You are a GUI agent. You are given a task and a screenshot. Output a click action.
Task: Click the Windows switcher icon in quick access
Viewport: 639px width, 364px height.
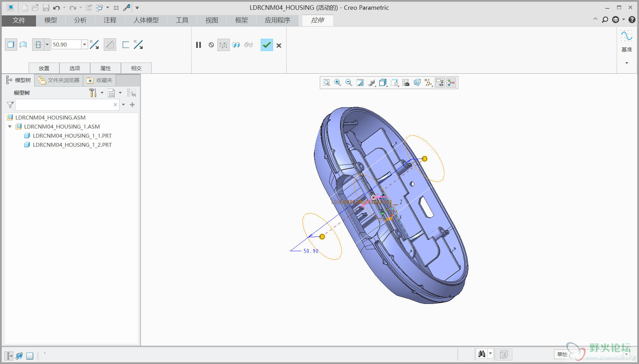(100, 8)
